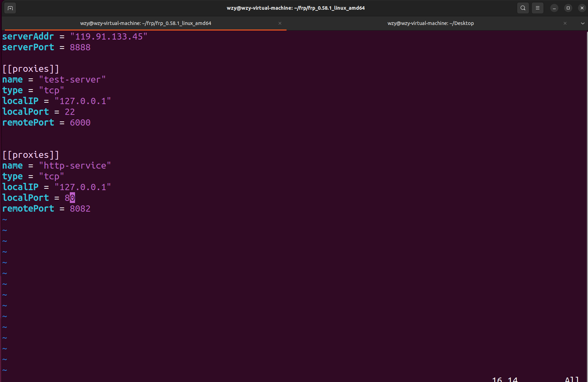Click the "tcp" type value under http-service

51,176
